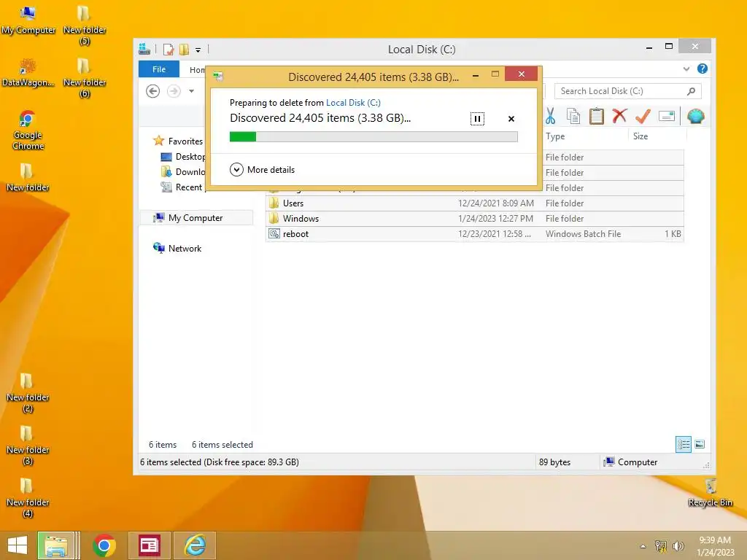Select New folder (4) on desktop

pos(28,497)
